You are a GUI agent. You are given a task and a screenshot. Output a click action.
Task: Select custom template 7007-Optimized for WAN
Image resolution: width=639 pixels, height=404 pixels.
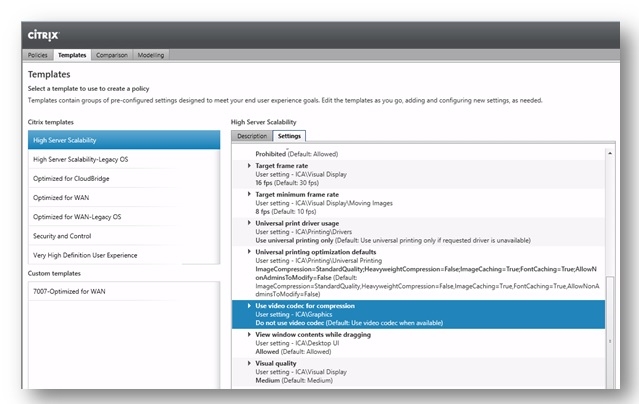[x=124, y=291]
